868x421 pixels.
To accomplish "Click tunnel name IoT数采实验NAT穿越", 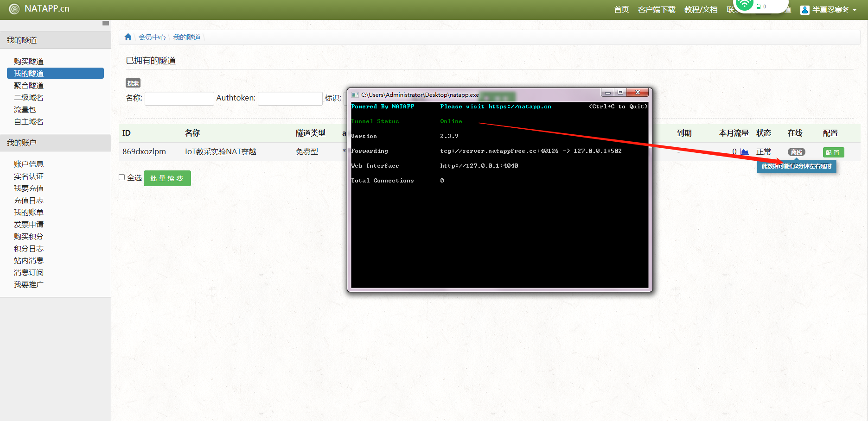I will (x=221, y=152).
